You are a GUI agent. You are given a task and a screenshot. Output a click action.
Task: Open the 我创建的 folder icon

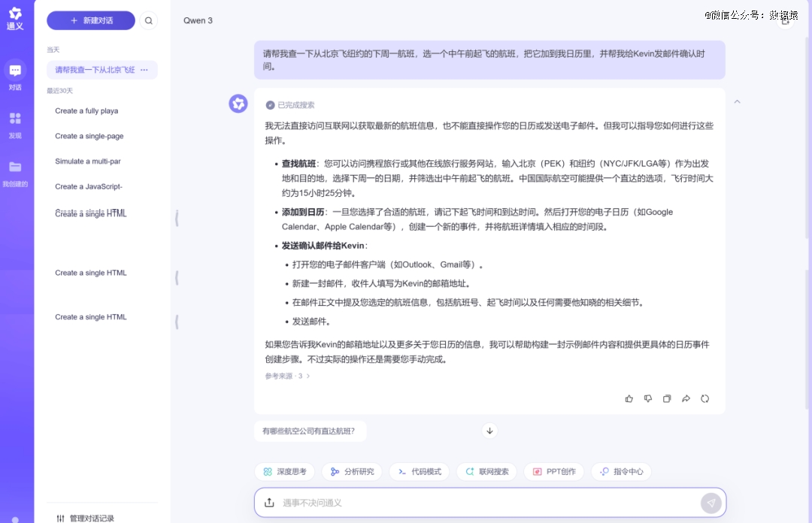tap(15, 168)
